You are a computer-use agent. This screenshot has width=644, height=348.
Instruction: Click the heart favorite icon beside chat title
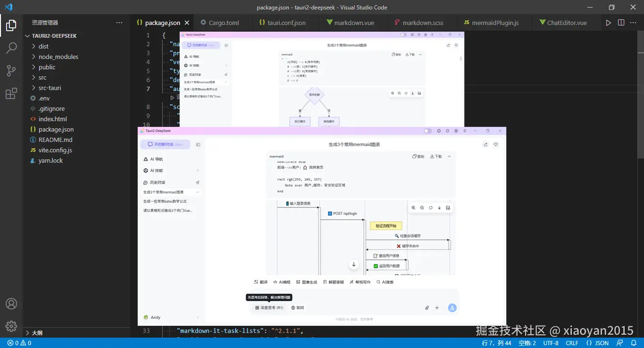496,145
